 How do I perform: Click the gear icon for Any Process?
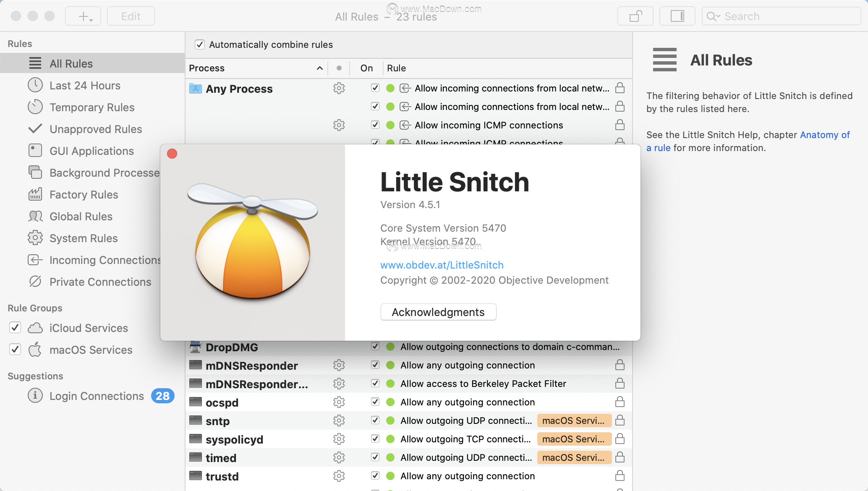pos(339,88)
